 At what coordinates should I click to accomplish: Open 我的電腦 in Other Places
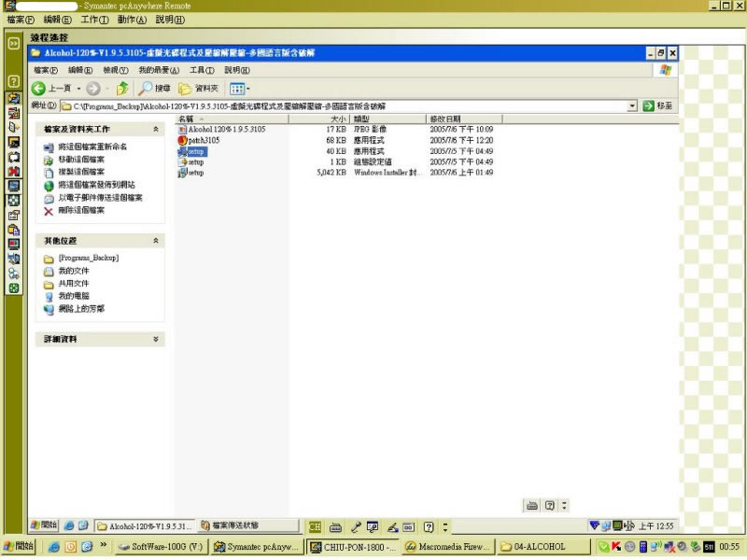pos(74,296)
